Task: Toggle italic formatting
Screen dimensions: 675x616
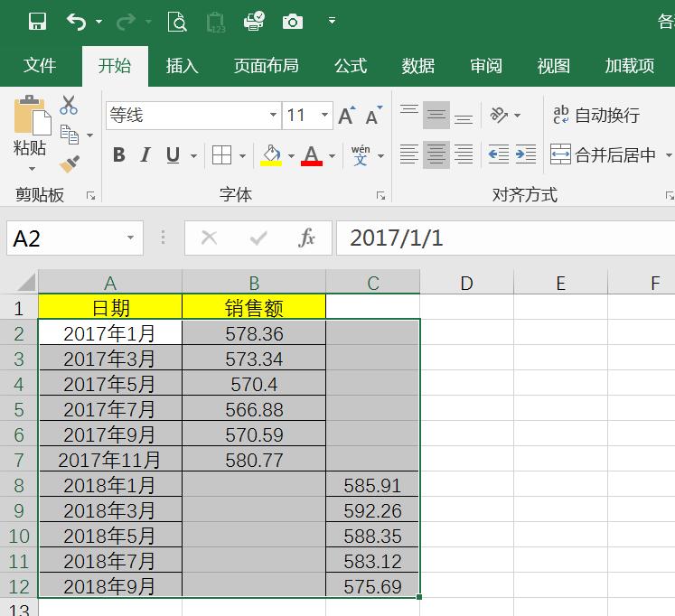Action: (x=145, y=154)
